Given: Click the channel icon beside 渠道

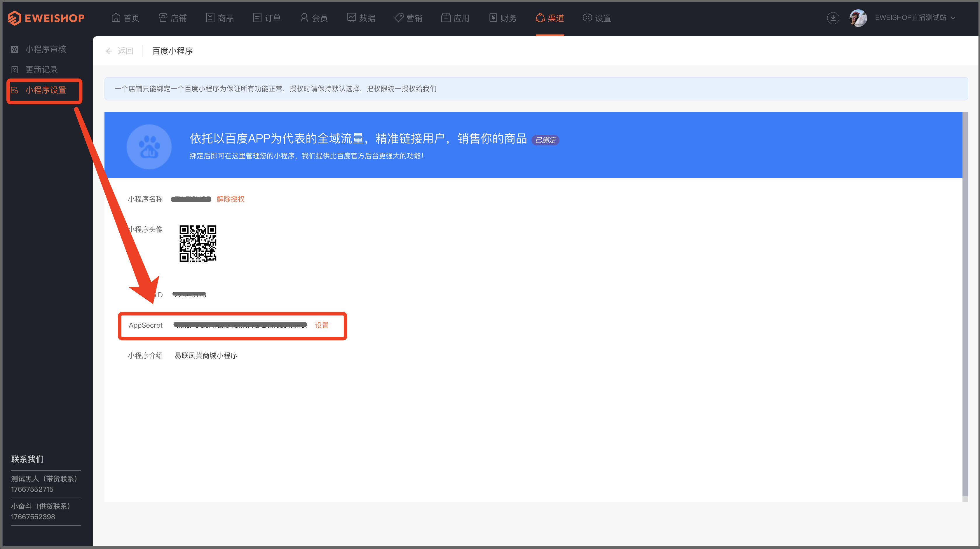Looking at the screenshot, I should [x=540, y=18].
